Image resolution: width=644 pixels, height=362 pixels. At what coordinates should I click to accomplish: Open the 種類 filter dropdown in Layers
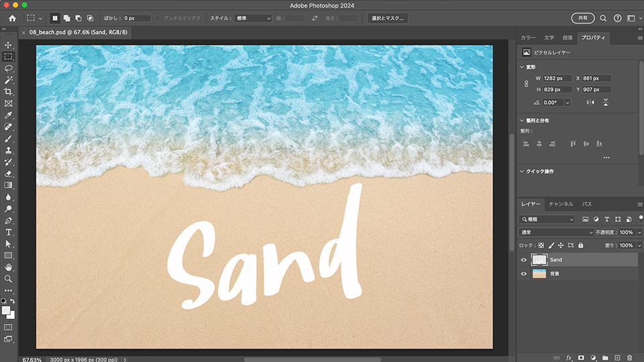[547, 220]
